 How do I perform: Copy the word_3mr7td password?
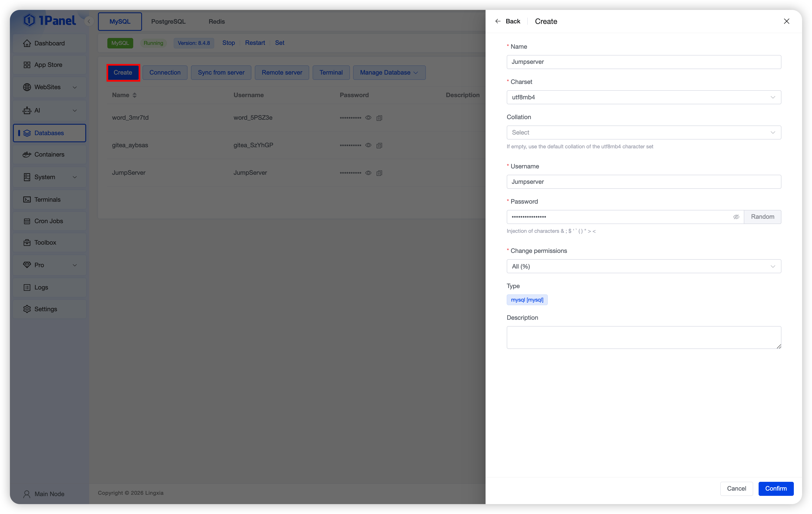pyautogui.click(x=379, y=118)
